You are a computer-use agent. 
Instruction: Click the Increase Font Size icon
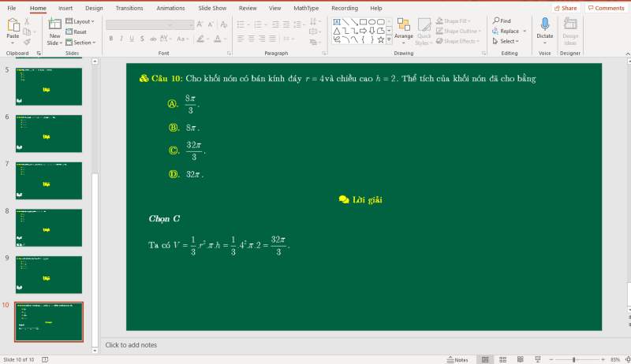200,24
